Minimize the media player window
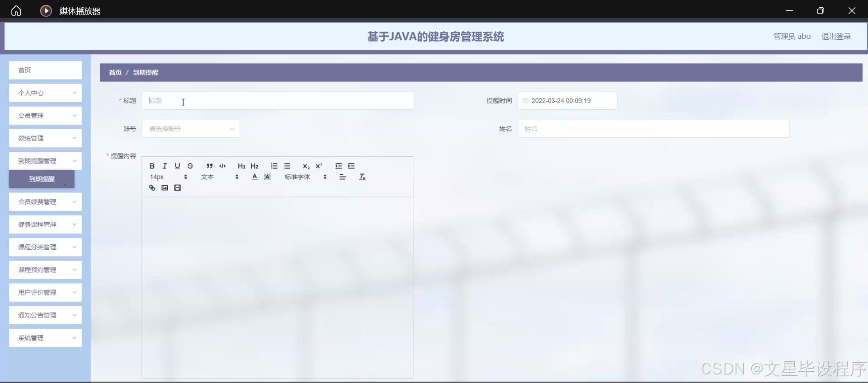Viewport: 868px width, 383px height. pyautogui.click(x=789, y=10)
